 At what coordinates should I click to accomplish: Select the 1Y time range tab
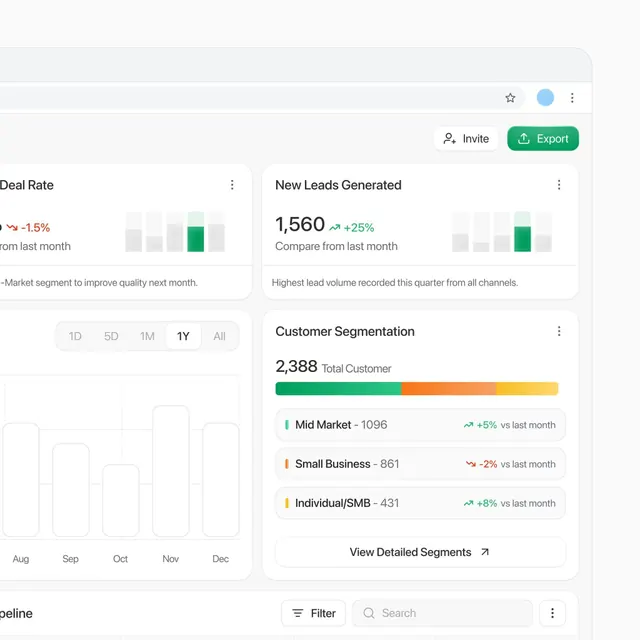click(x=183, y=336)
